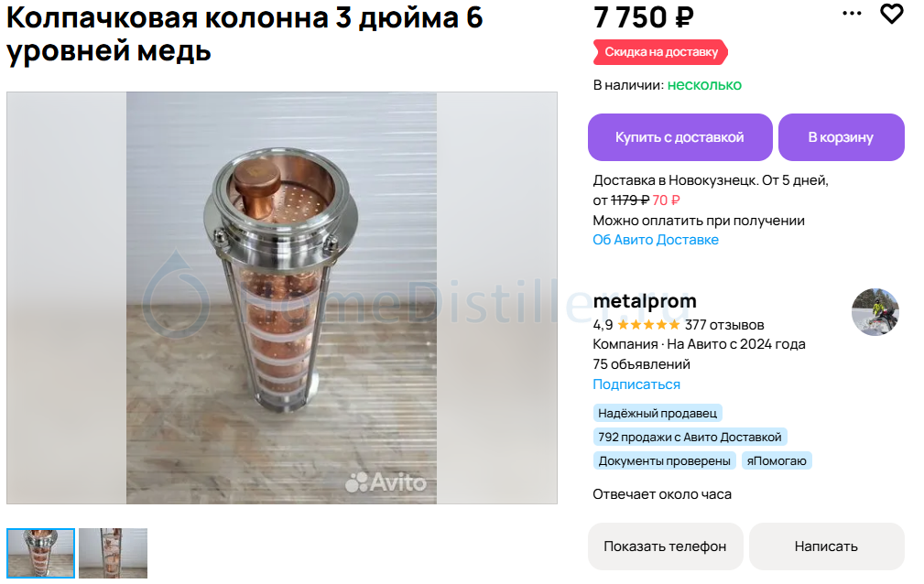Screen dimensions: 924x584
Task: Click the 'яПомогаю' badge
Action: pos(777,460)
